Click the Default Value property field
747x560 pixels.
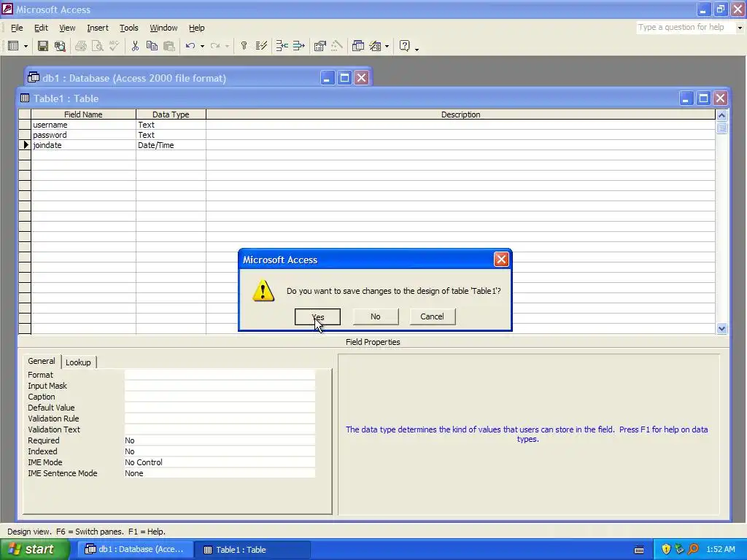click(220, 408)
